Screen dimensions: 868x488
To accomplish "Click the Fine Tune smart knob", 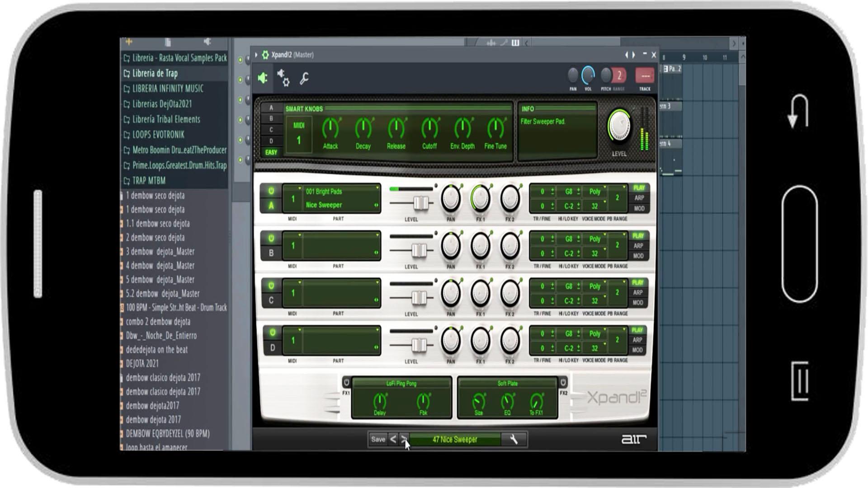I will 495,128.
